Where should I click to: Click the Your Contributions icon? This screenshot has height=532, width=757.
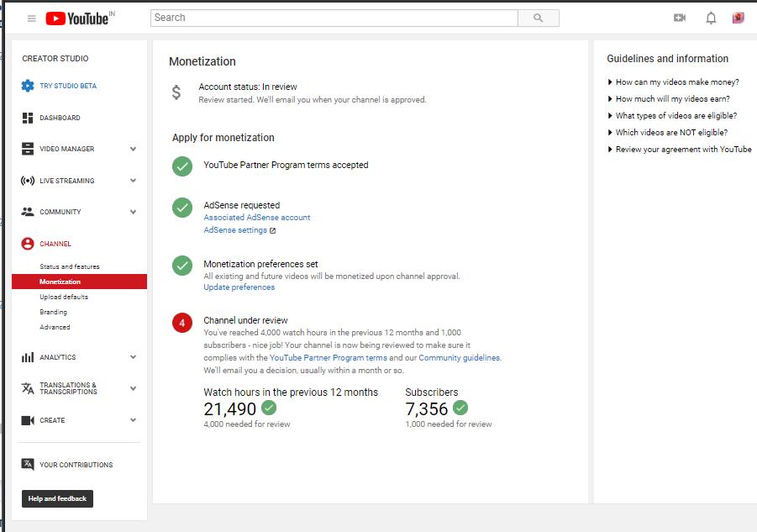[x=28, y=465]
